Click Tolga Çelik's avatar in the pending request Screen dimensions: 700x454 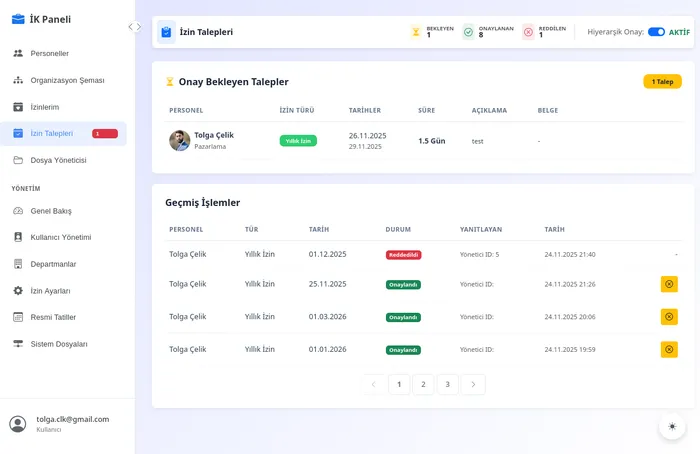point(180,141)
